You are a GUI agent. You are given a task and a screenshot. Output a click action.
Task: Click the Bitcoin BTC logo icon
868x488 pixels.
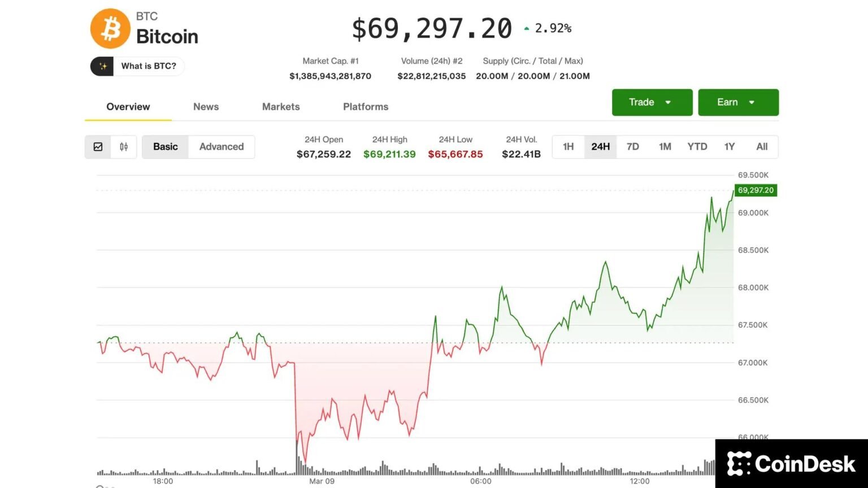[x=111, y=28]
